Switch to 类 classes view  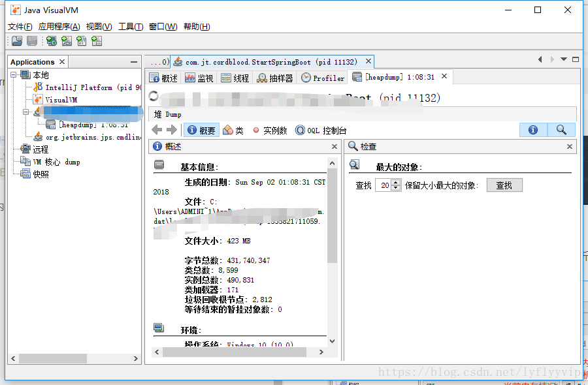click(233, 130)
